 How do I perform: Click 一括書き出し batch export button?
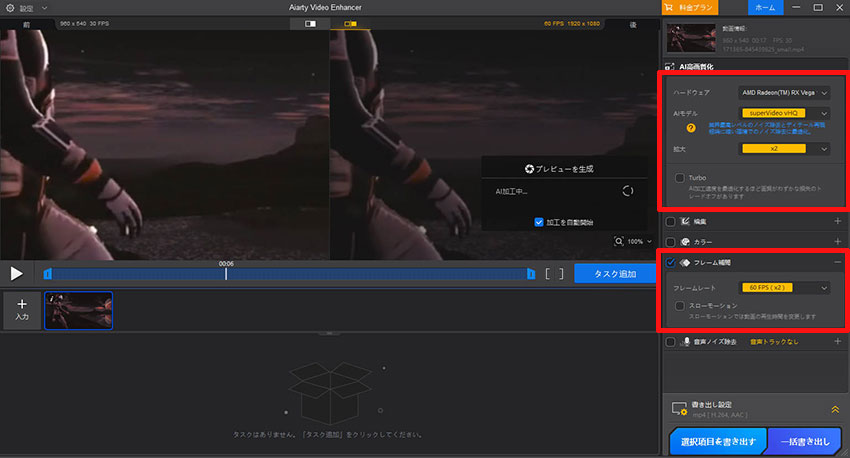point(805,442)
